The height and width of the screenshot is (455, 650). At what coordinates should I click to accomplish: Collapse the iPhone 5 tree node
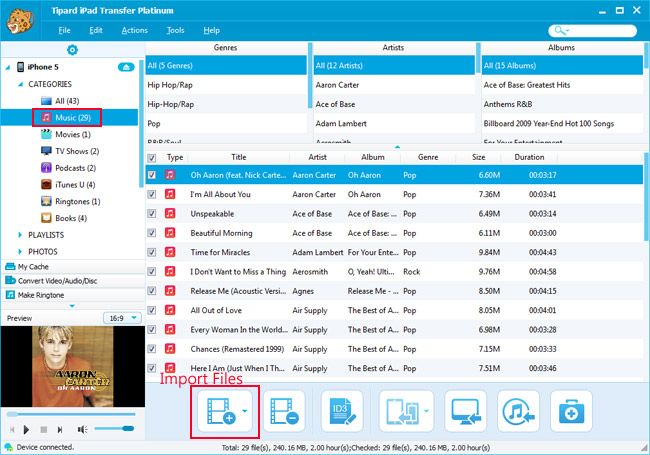[x=7, y=67]
